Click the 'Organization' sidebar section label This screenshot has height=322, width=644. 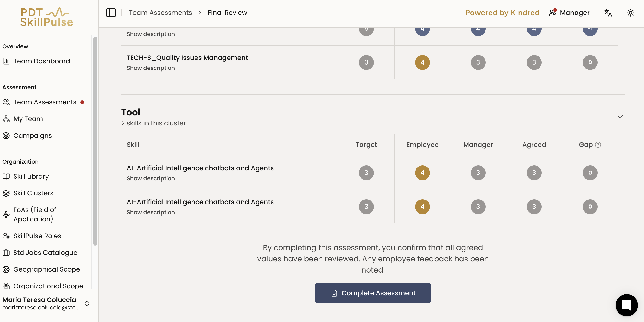coord(20,162)
